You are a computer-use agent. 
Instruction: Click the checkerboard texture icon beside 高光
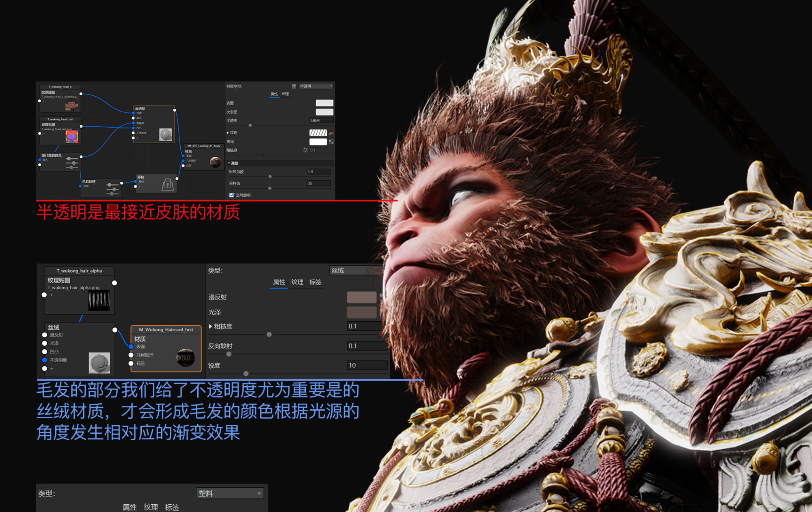coord(331,142)
